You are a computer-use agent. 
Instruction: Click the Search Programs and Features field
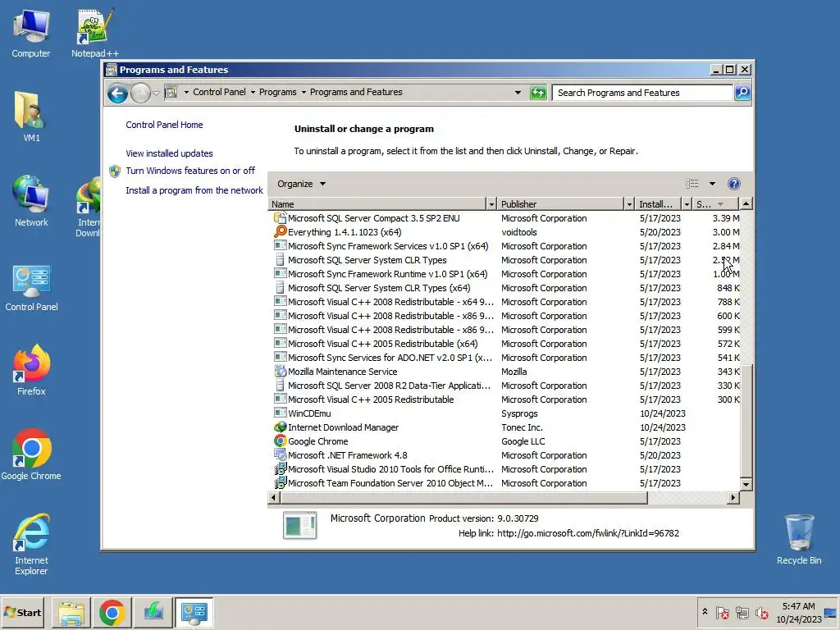[x=642, y=93]
